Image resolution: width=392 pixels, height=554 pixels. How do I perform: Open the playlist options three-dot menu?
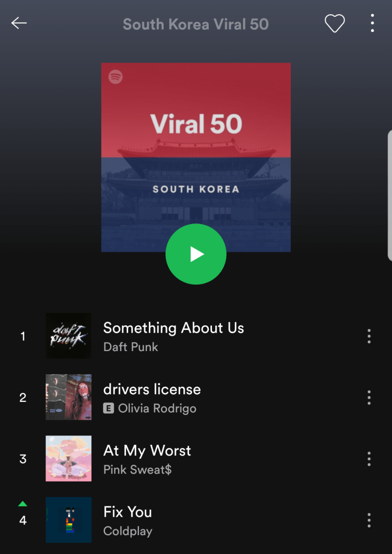tap(372, 23)
